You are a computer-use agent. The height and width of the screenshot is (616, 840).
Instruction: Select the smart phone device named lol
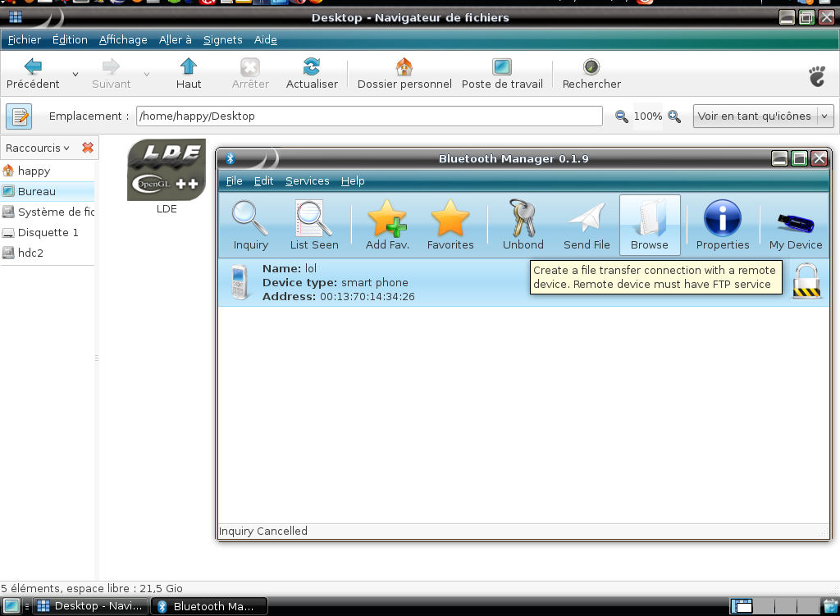(x=523, y=282)
